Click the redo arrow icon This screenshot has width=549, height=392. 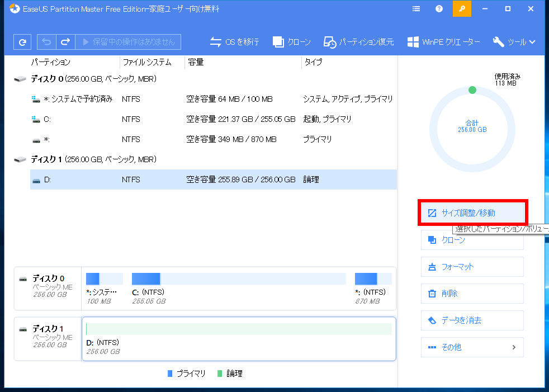(65, 42)
